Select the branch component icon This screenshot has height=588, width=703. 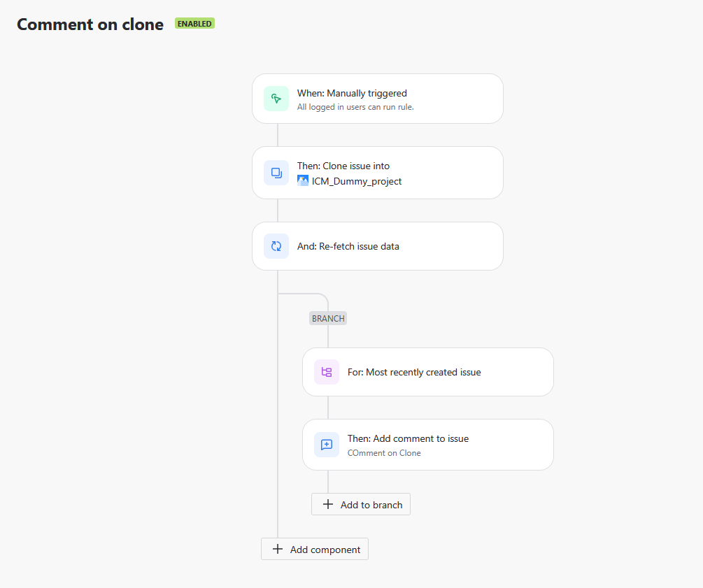[x=327, y=372]
